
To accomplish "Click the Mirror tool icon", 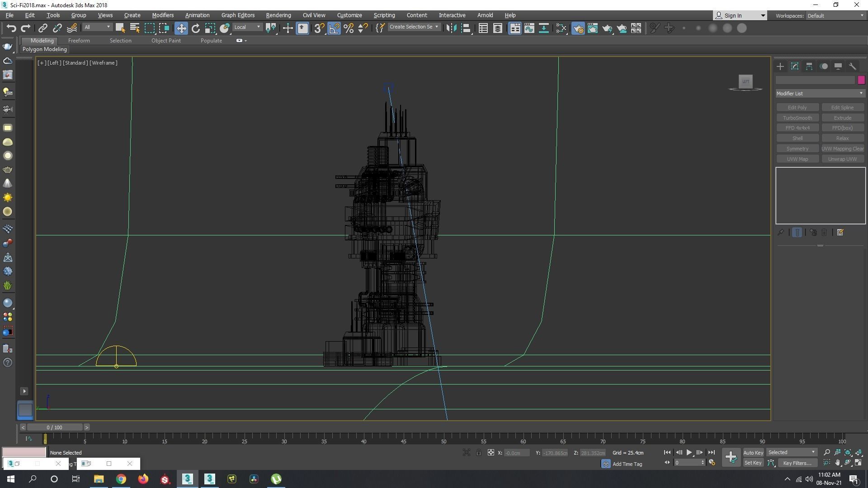I will (x=451, y=28).
